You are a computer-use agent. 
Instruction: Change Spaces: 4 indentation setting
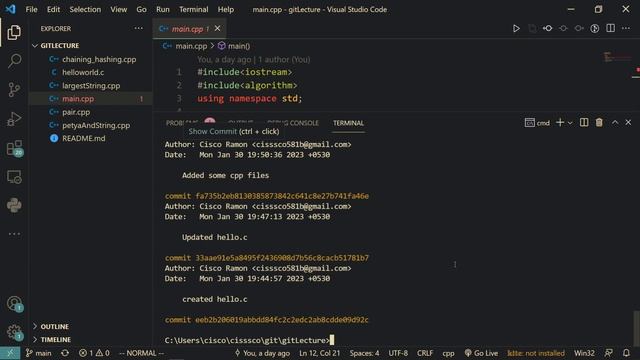(x=364, y=353)
